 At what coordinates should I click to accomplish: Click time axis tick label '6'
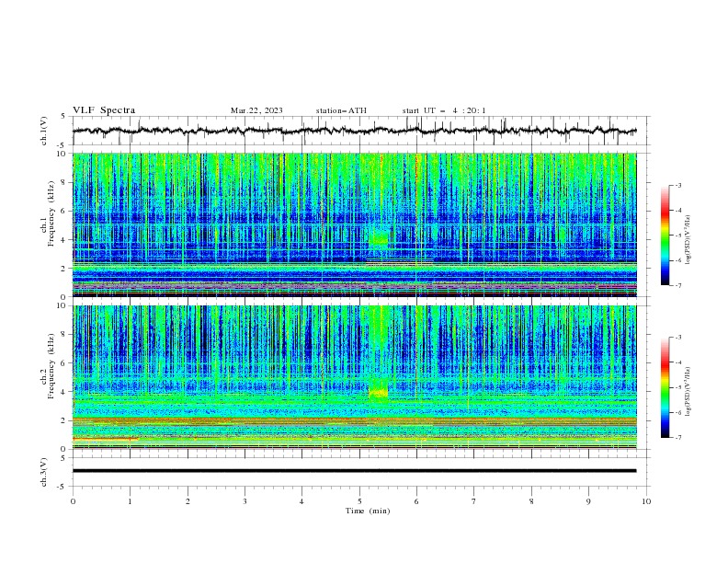click(416, 501)
